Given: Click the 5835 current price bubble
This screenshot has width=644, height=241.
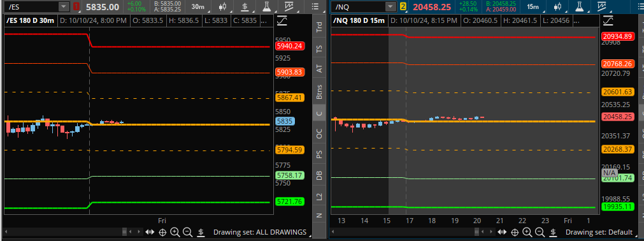Looking at the screenshot, I should point(285,121).
